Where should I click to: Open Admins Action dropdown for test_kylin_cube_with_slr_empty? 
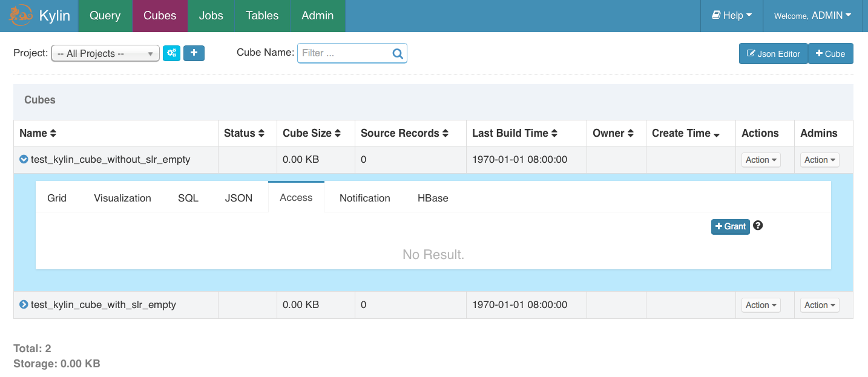coord(820,305)
